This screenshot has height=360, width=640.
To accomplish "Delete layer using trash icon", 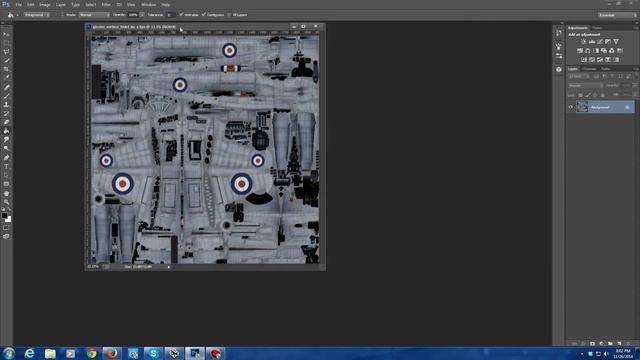I will 628,344.
